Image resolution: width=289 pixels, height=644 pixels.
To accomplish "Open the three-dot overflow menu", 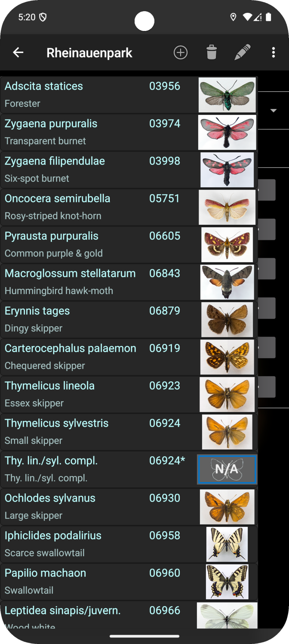I will tap(274, 53).
